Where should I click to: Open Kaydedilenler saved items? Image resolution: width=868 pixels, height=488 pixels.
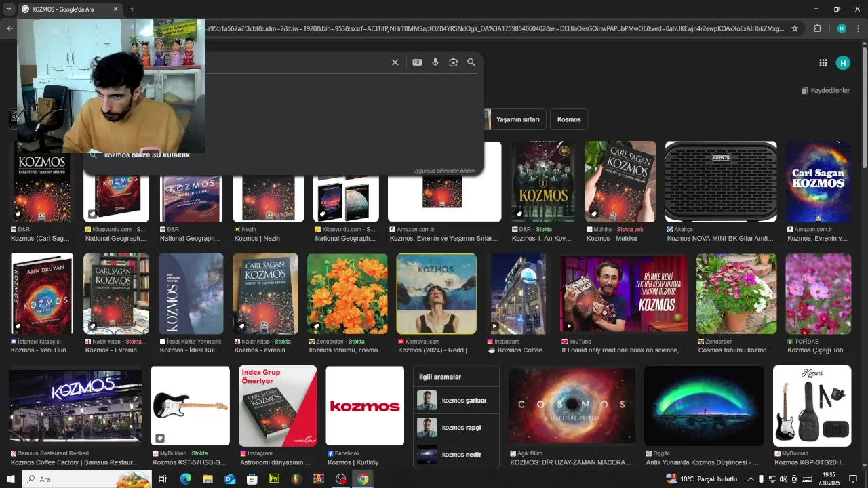pos(825,90)
